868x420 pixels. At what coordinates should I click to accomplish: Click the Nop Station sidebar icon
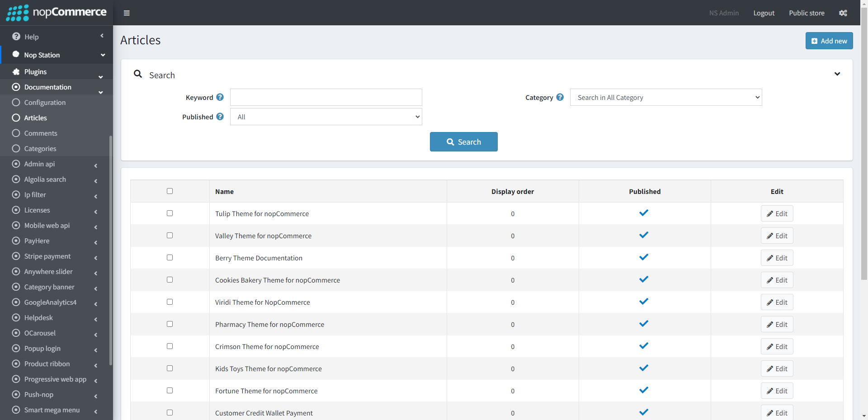pos(16,54)
